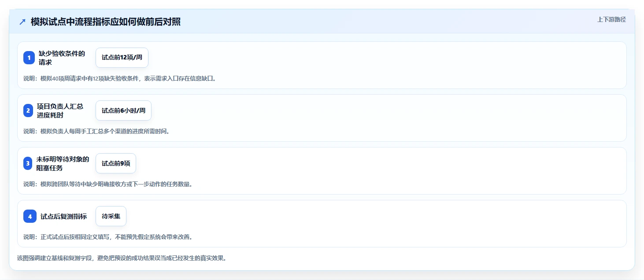Click the note starting 说明：正式试点后按相同定义
Image resolution: width=644 pixels, height=280 pixels.
click(108, 237)
